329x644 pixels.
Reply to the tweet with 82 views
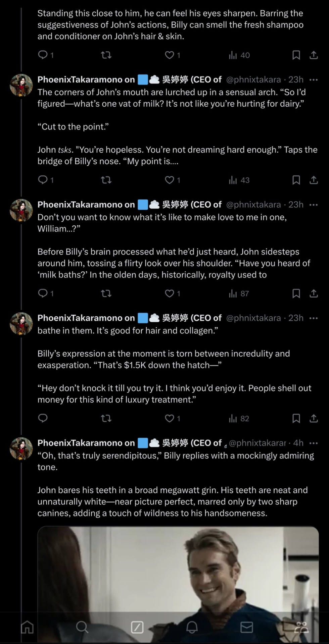click(43, 418)
